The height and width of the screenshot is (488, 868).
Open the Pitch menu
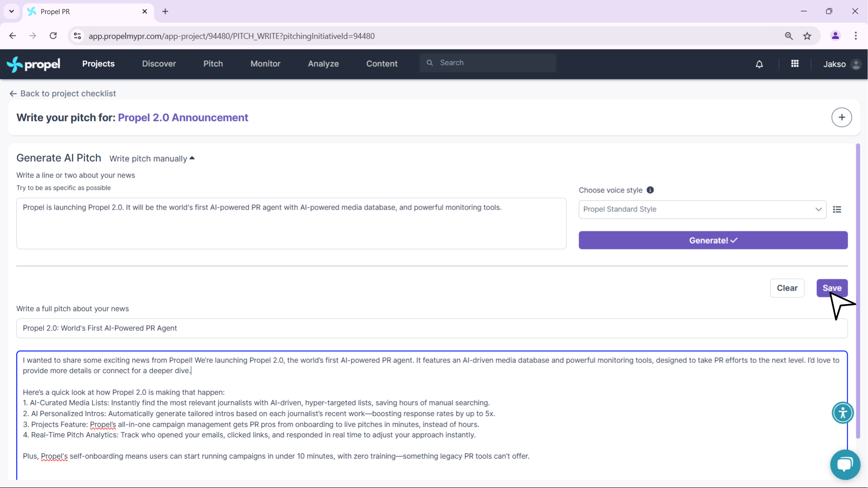pyautogui.click(x=213, y=64)
